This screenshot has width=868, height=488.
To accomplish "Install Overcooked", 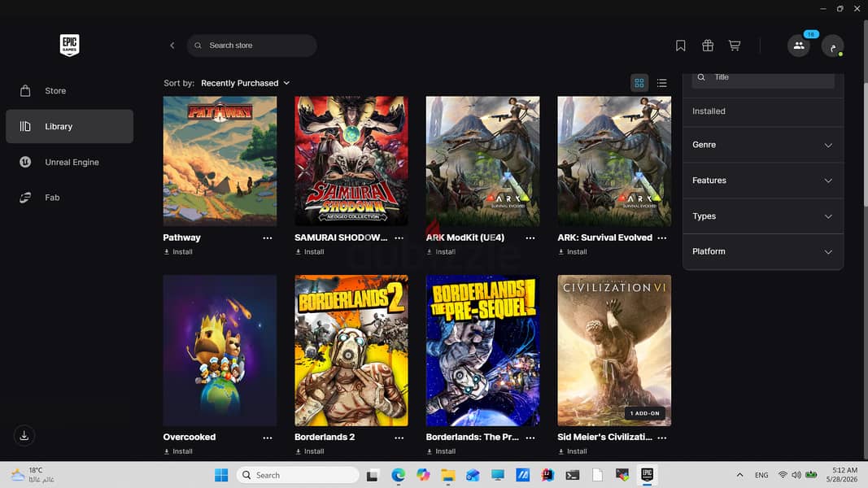I will click(x=177, y=451).
